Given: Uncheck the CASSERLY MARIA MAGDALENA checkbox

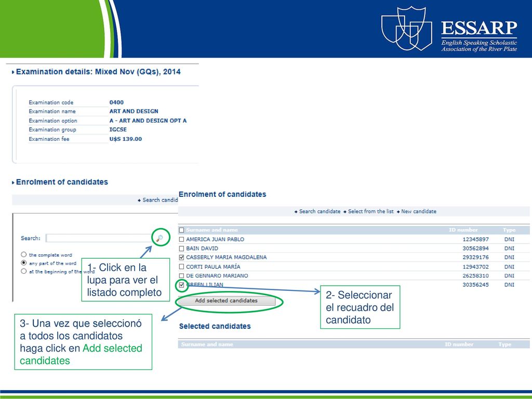Looking at the screenshot, I should click(x=181, y=258).
